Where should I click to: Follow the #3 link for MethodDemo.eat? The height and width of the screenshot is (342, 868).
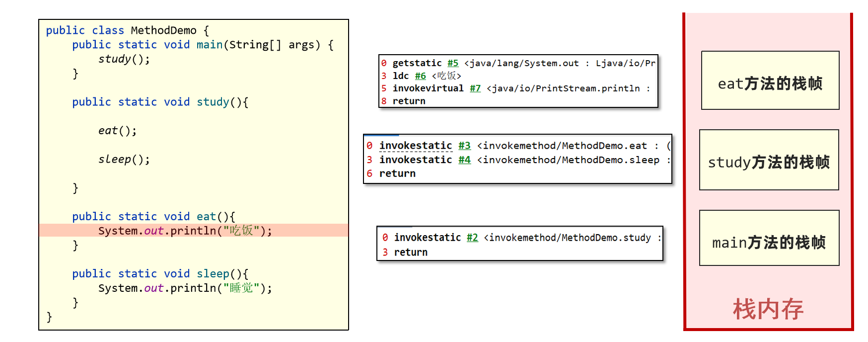[x=464, y=146]
